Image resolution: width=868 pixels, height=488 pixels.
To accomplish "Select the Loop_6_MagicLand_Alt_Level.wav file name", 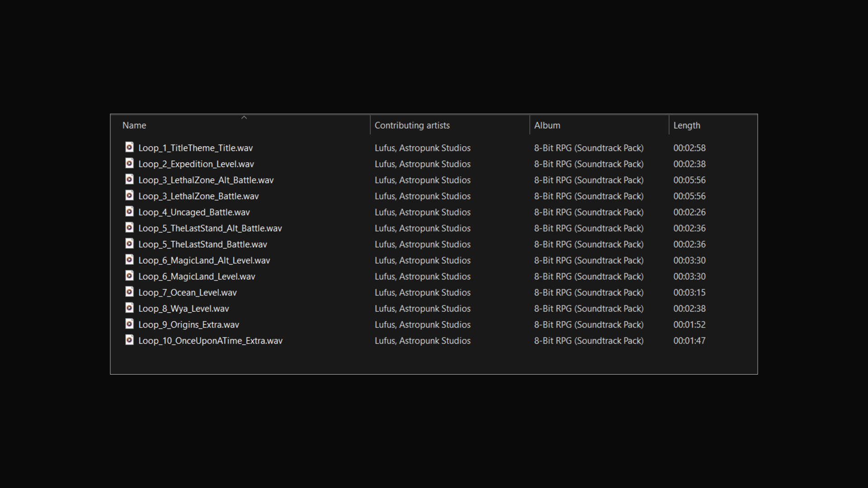I will (x=204, y=261).
